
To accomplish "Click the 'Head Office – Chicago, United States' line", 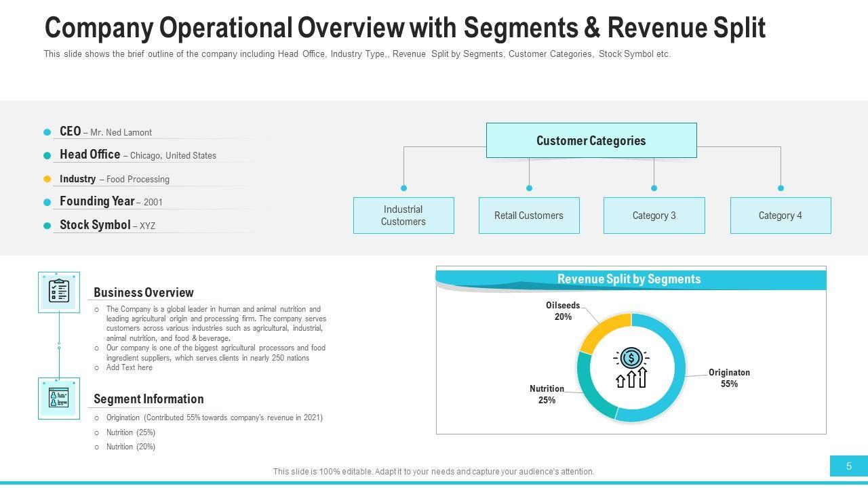I will click(138, 155).
